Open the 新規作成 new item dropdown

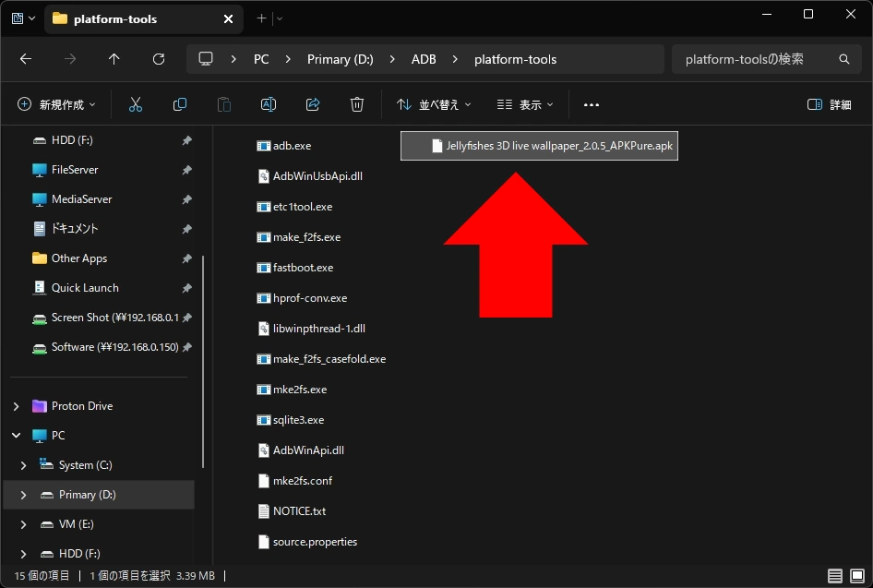click(x=56, y=104)
